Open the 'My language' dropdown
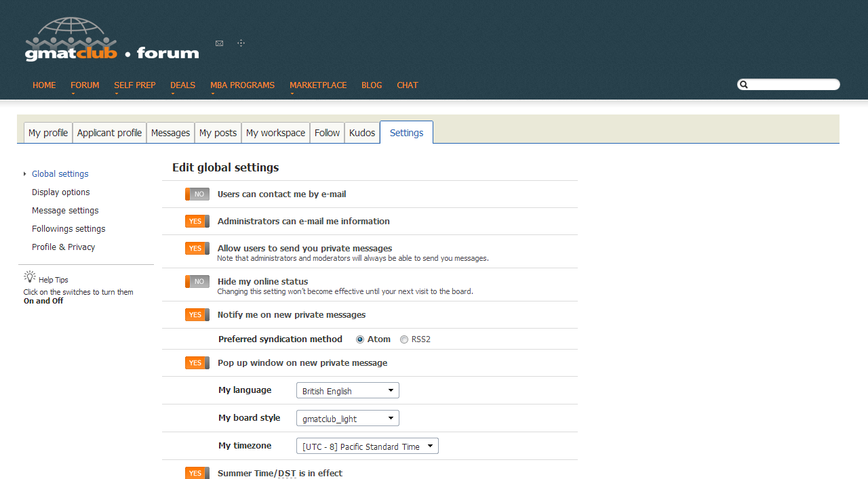The height and width of the screenshot is (479, 868). [347, 391]
